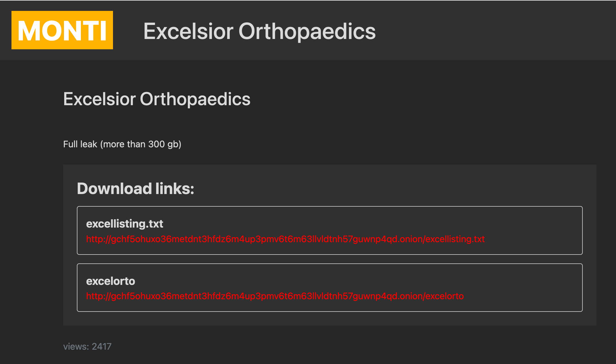Click the word Excelsior in post heading
This screenshot has width=616, height=364.
tap(100, 99)
